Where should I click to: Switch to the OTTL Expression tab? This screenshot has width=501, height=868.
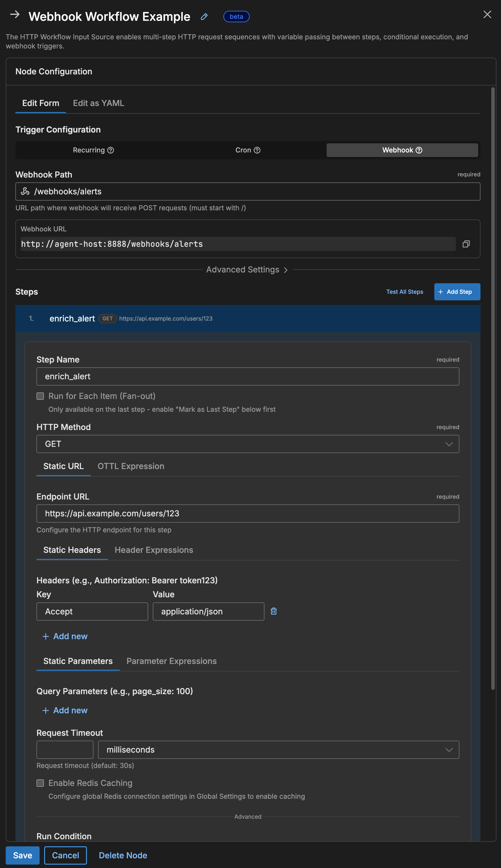tap(131, 466)
